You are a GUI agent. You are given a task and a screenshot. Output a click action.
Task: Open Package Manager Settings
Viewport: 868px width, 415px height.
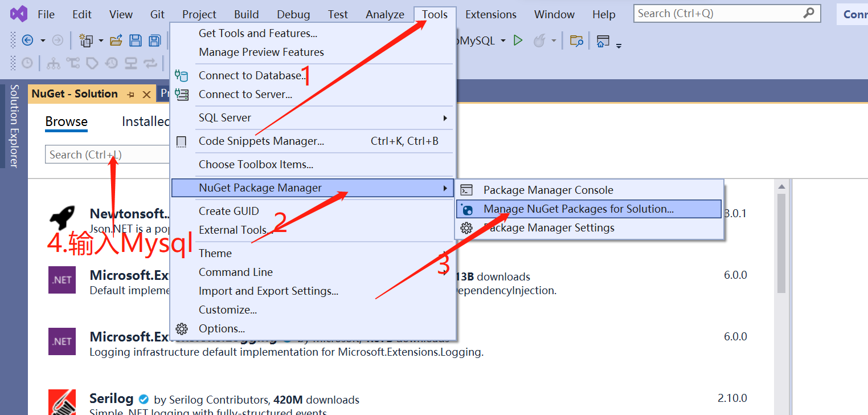point(589,227)
